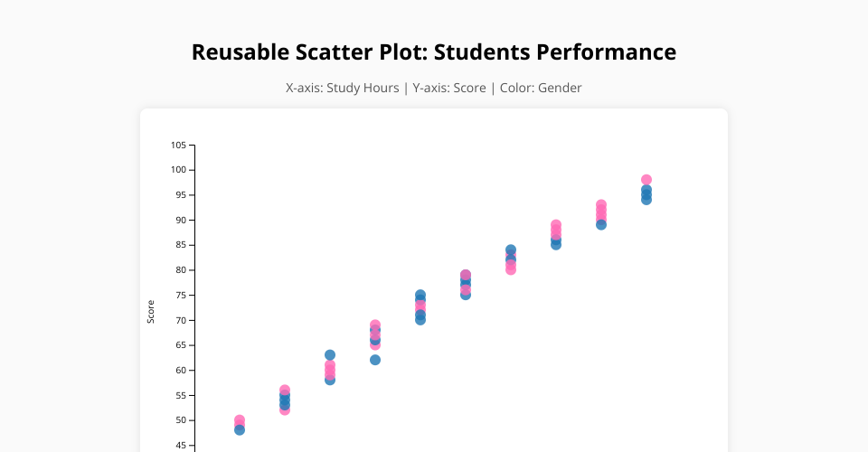Click the blue dot at score 48

click(240, 430)
